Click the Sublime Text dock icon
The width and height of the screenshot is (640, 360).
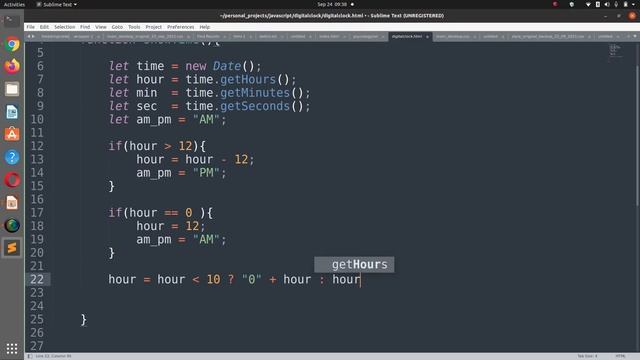coord(12,248)
